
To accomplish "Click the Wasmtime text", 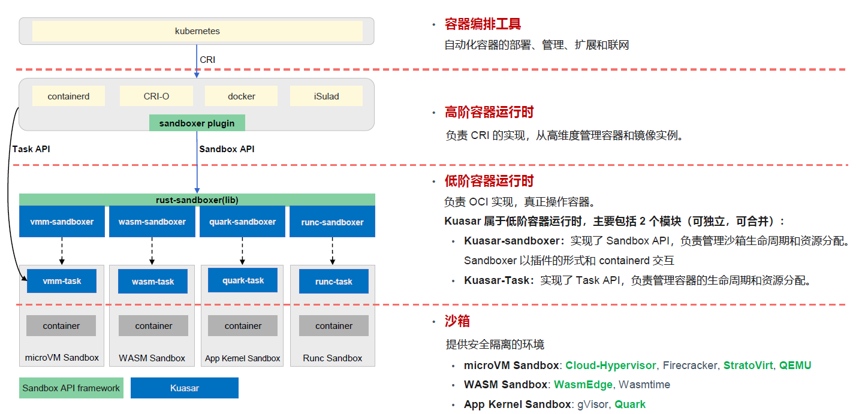I will tap(644, 385).
